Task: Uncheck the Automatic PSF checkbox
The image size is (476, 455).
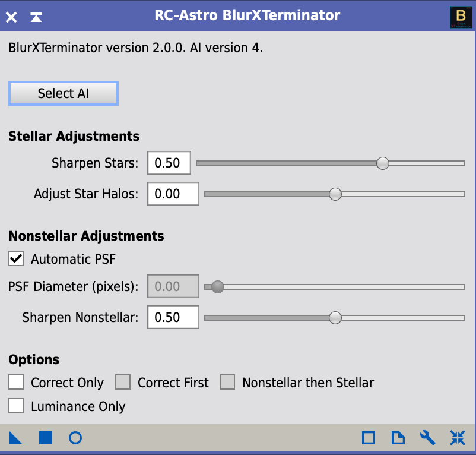Action: (16, 259)
